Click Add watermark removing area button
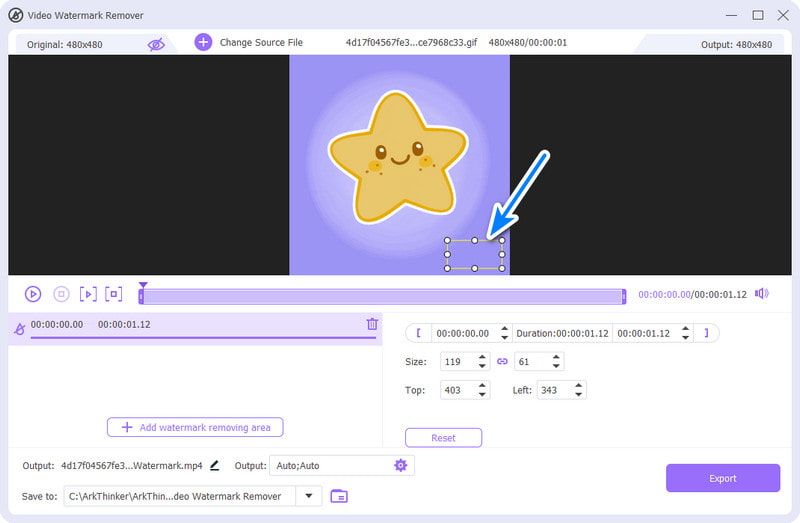800x523 pixels. [195, 427]
